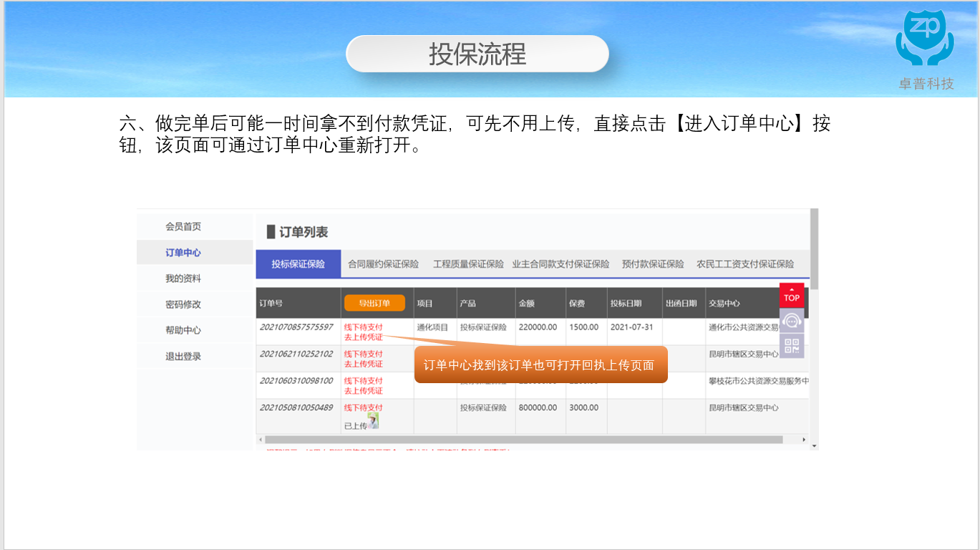Click the TOP back-to-top icon
The image size is (980, 550).
point(792,296)
